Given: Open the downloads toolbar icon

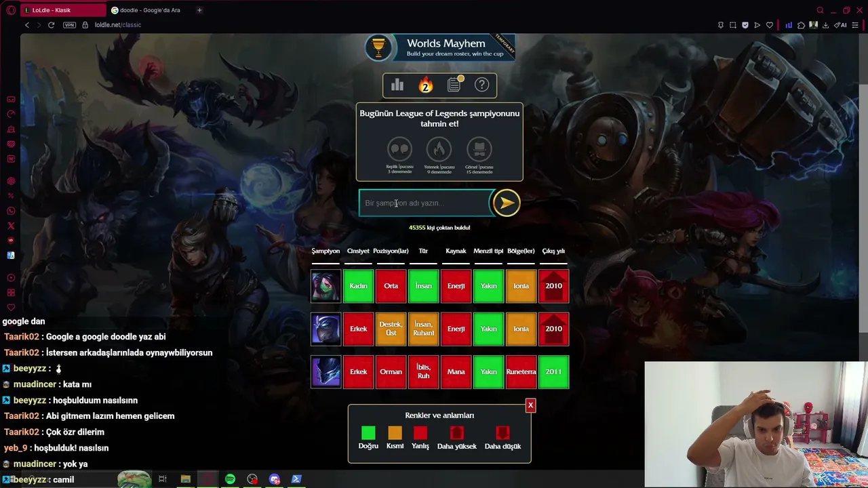Looking at the screenshot, I should pos(826,25).
